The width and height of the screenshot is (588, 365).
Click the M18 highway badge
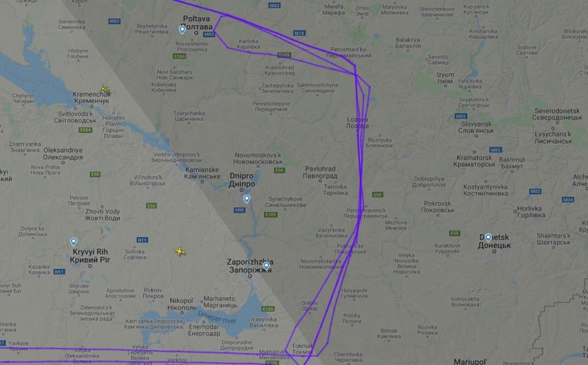tap(299, 34)
